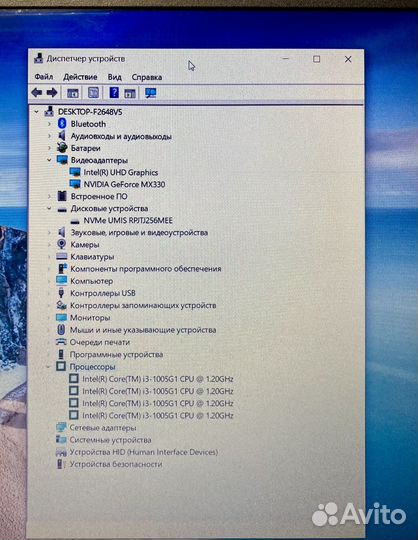Expand the Встроенное ПО category

49,196
